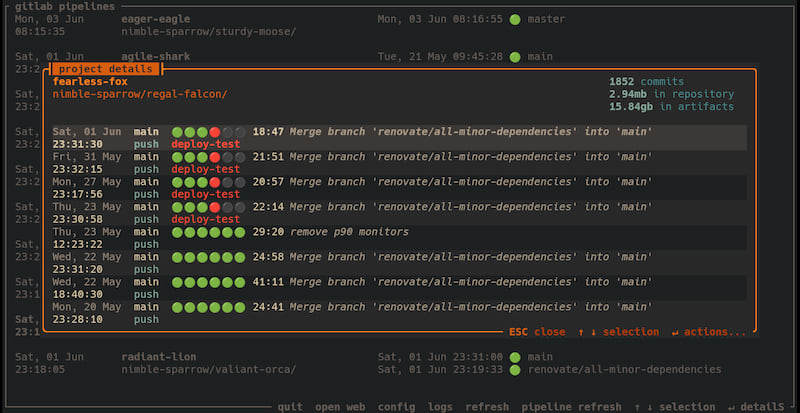Click refresh next to logs

[487, 407]
